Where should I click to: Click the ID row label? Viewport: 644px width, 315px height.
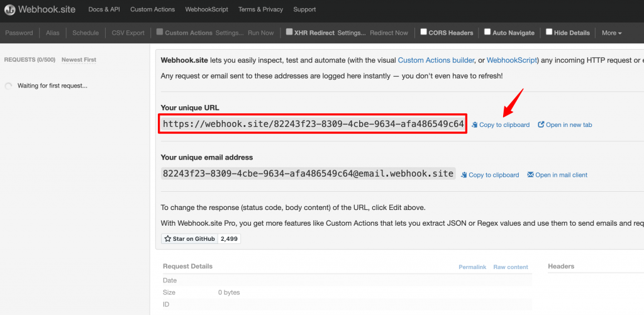(166, 304)
